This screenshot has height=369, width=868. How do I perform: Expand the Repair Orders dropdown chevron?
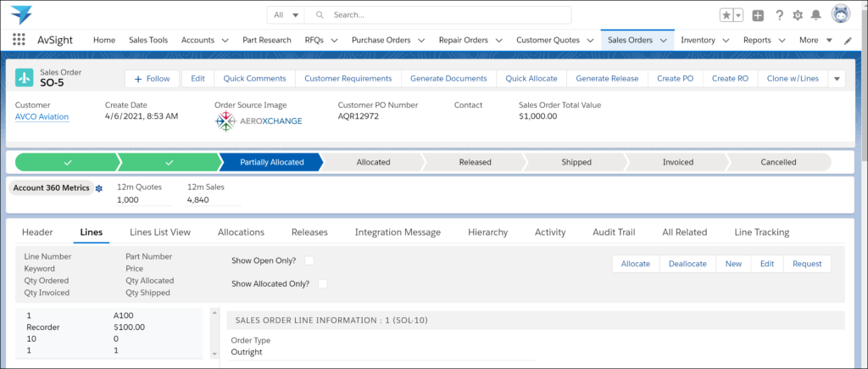pos(498,41)
